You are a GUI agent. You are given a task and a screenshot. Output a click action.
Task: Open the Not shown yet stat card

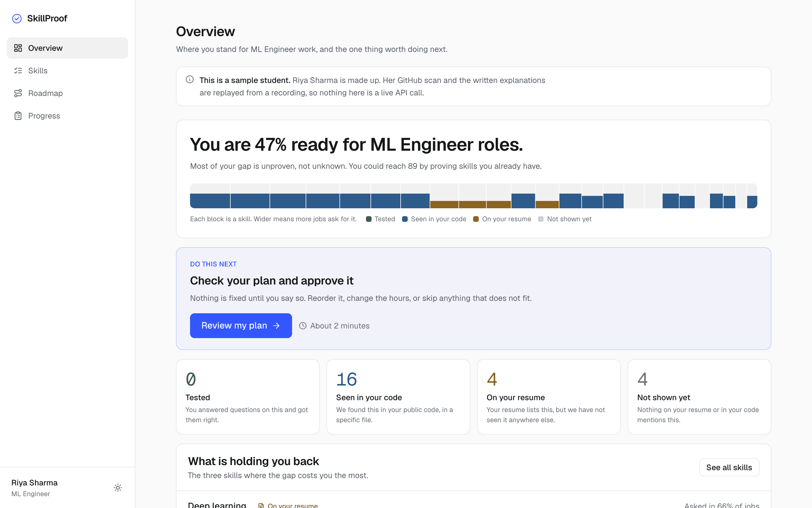point(699,397)
